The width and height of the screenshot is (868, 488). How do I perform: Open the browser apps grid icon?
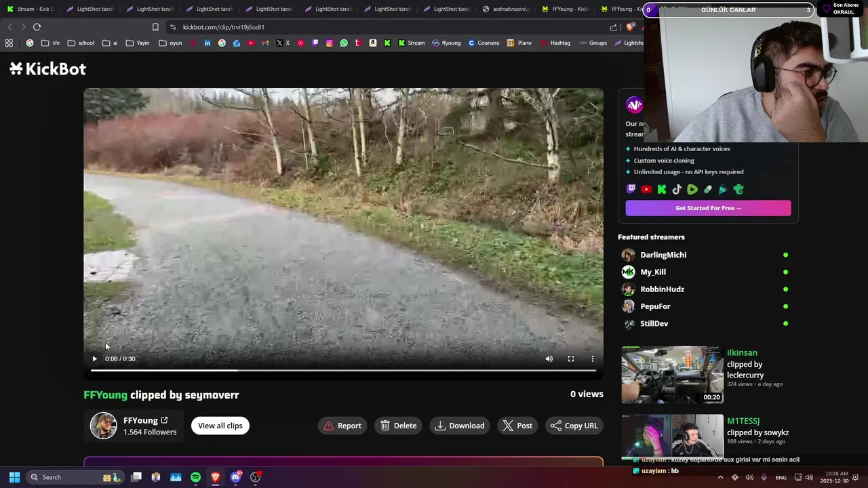[9, 43]
